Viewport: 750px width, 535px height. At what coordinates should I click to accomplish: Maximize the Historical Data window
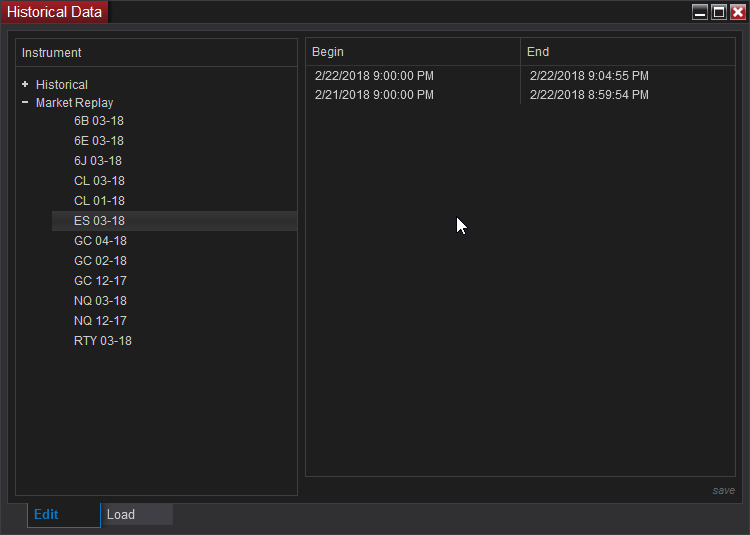719,12
